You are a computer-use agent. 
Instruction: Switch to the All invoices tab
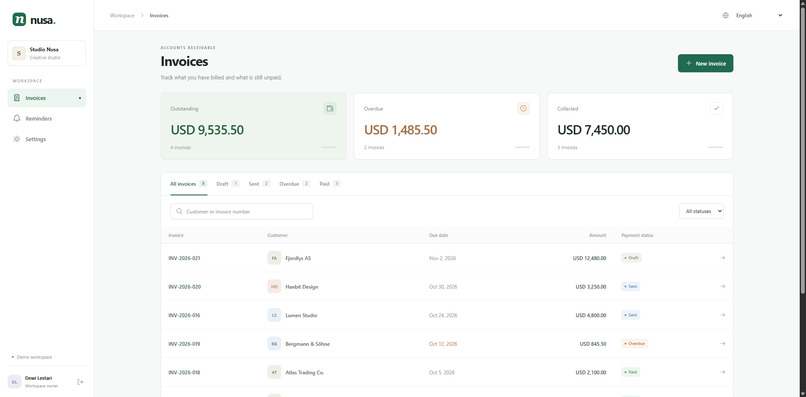(x=189, y=184)
